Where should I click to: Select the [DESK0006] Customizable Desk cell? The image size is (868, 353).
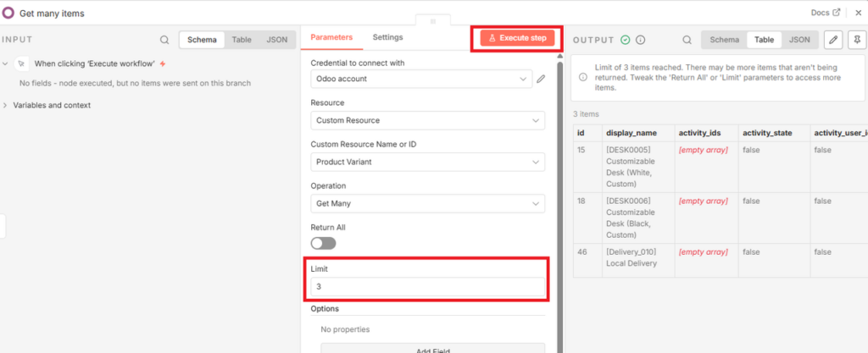pos(637,218)
